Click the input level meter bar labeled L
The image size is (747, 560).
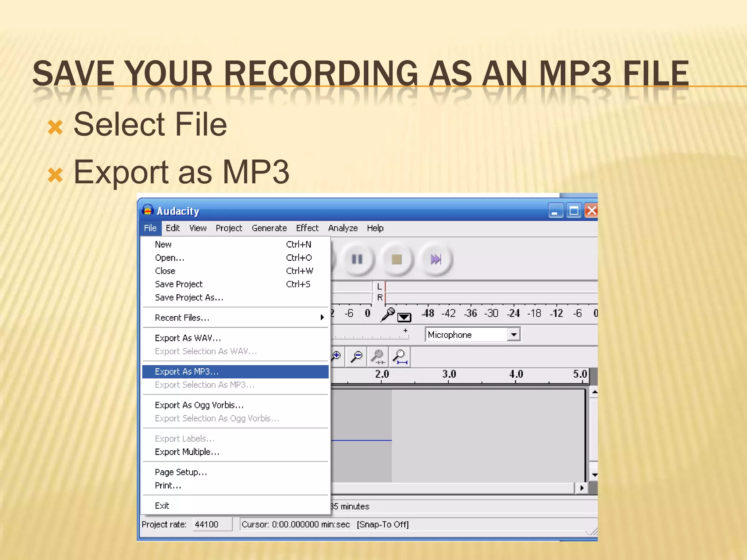pos(491,287)
